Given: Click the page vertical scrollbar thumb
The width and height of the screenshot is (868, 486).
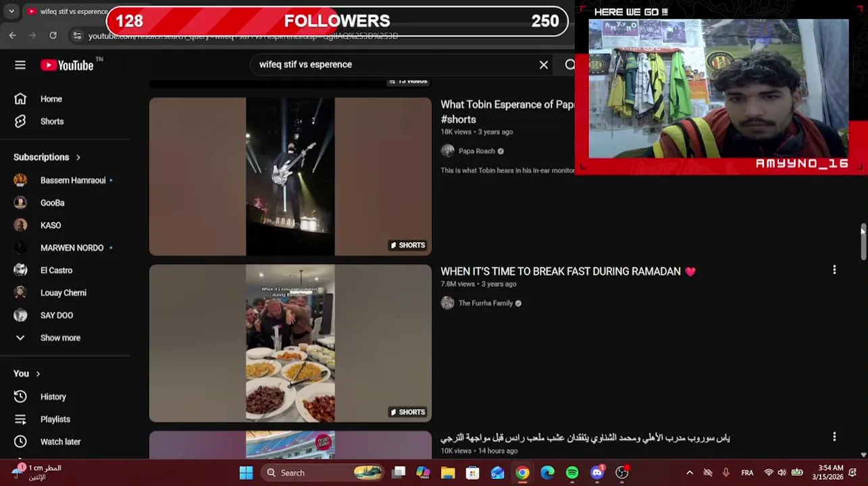Looking at the screenshot, I should [x=863, y=242].
